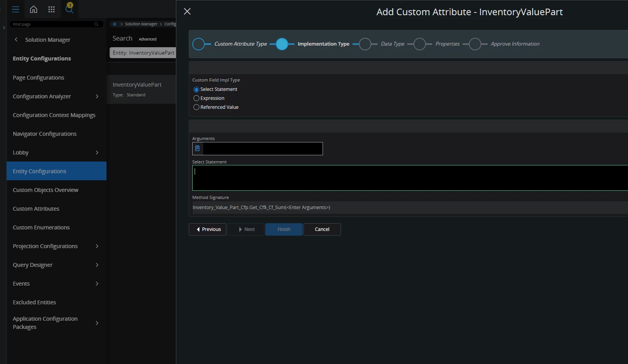The height and width of the screenshot is (364, 628).
Task: Select the Select Statement radio option
Action: click(196, 89)
